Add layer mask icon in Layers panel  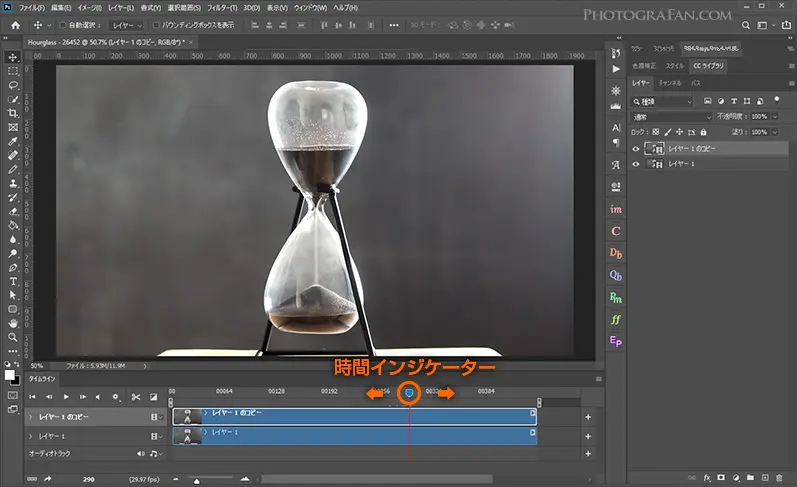pos(721,478)
